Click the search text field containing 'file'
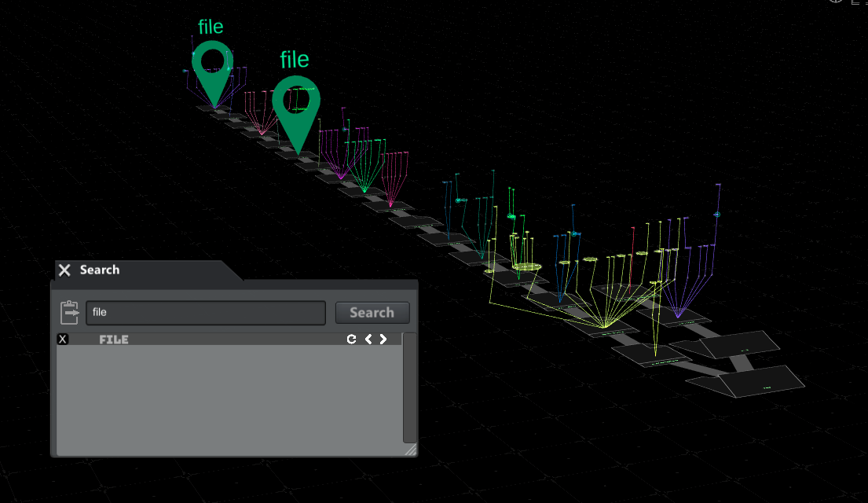This screenshot has height=503, width=868. click(x=205, y=313)
